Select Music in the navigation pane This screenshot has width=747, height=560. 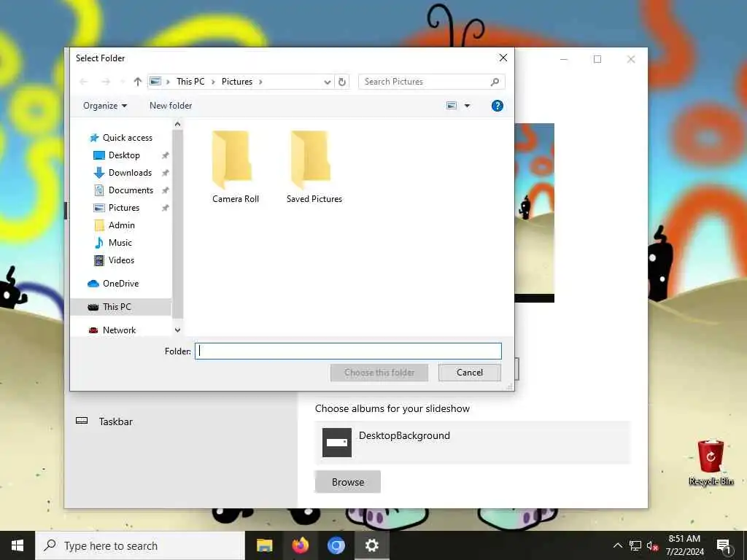click(x=120, y=243)
